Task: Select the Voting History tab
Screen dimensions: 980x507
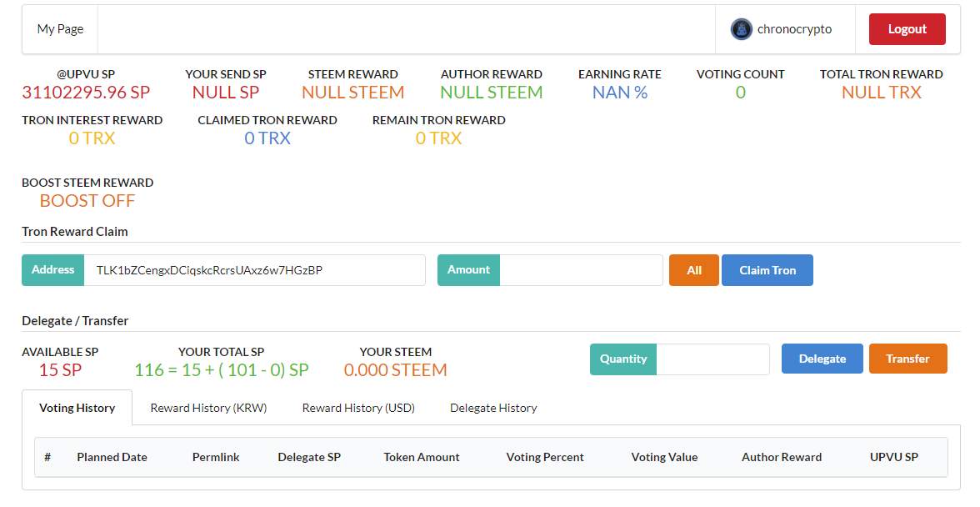Action: coord(77,408)
